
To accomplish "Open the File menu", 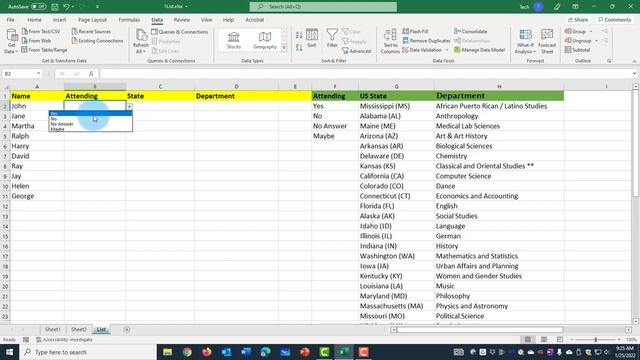I will [x=11, y=20].
